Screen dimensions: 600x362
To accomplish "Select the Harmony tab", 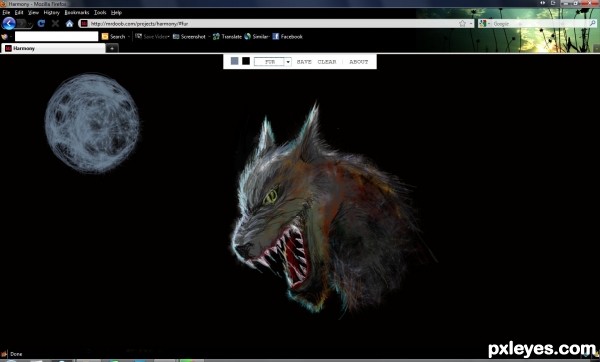I will (53, 48).
